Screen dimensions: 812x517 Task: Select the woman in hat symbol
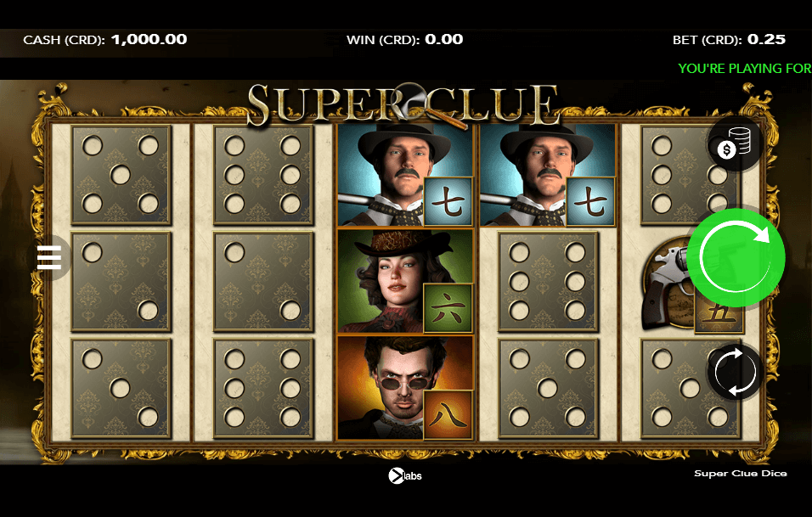click(405, 281)
